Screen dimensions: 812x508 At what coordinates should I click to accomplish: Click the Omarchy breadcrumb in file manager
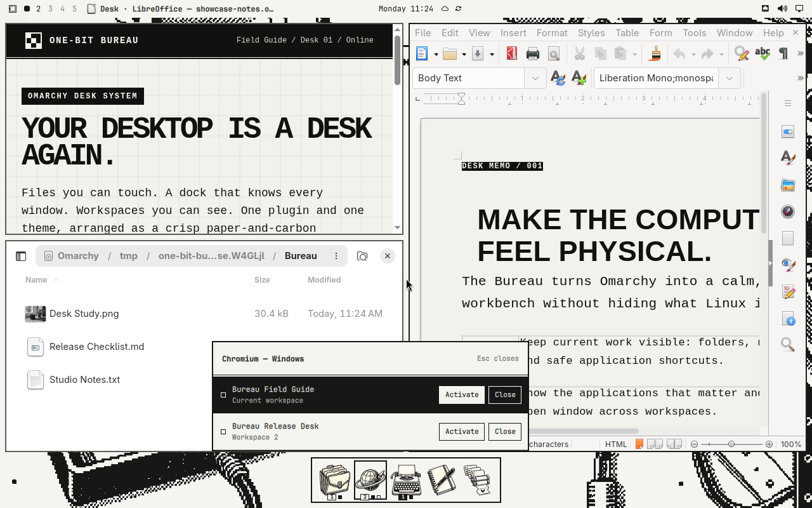(x=78, y=256)
